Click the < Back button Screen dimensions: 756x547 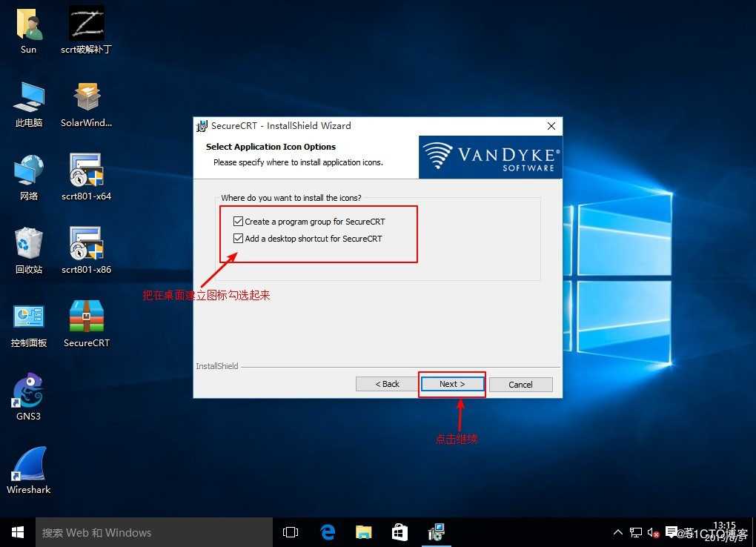pyautogui.click(x=387, y=384)
